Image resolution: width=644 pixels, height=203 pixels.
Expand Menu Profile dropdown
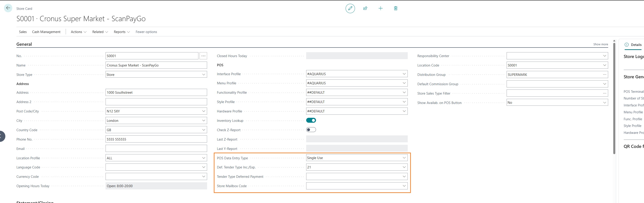(404, 83)
